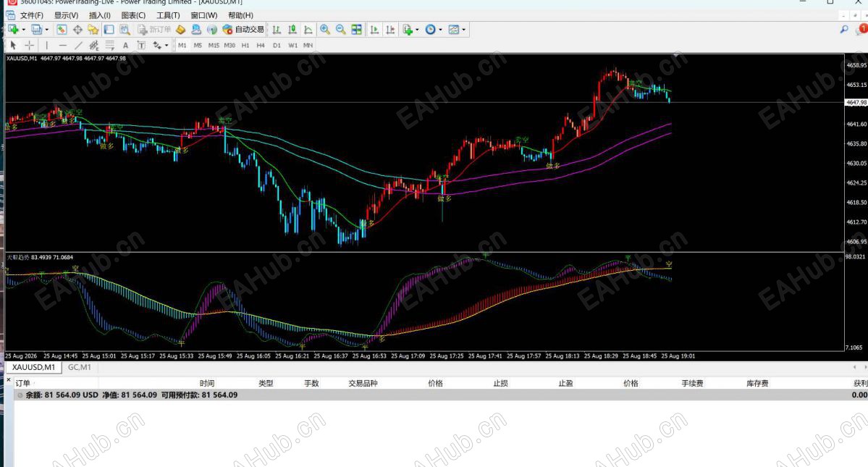This screenshot has width=868, height=467.
Task: Switch timeframe to H1
Action: click(x=245, y=46)
